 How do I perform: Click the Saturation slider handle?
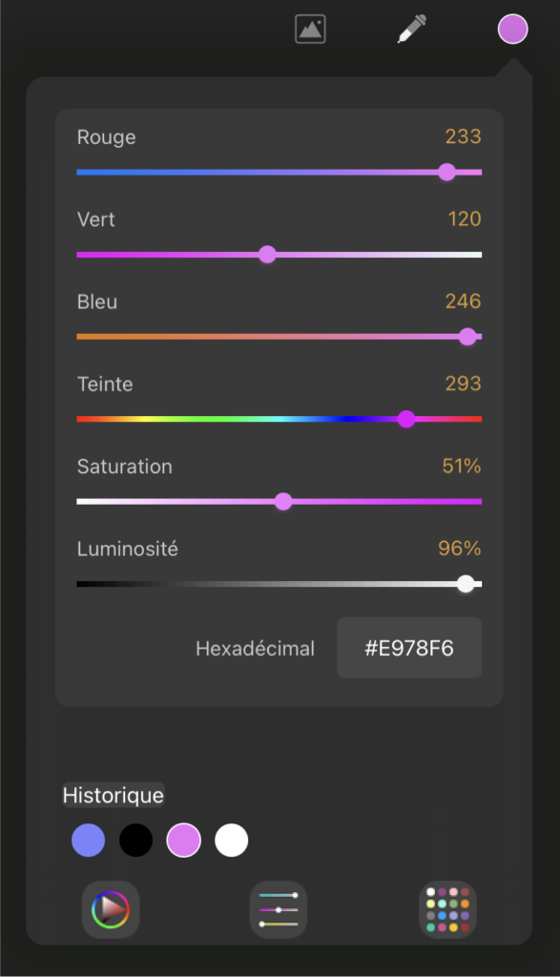283,502
